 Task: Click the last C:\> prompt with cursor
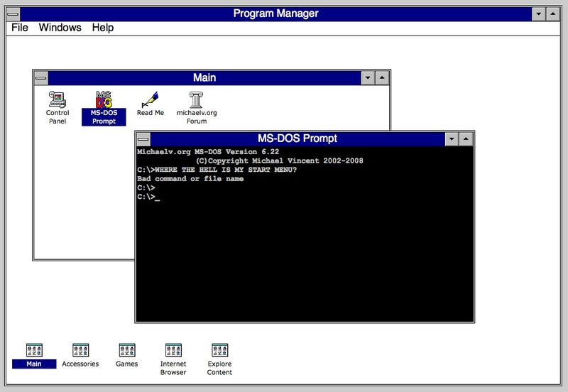pos(148,197)
